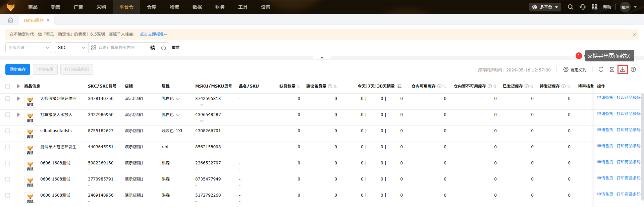Image resolution: width=644 pixels, height=207 pixels.
Task: Go to the home tab icon
Action: pos(10,20)
